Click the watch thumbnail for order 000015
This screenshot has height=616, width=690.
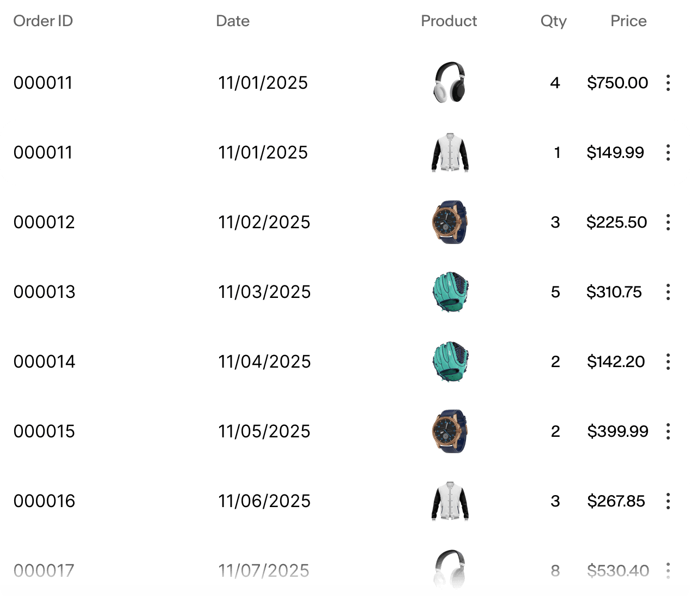(450, 431)
